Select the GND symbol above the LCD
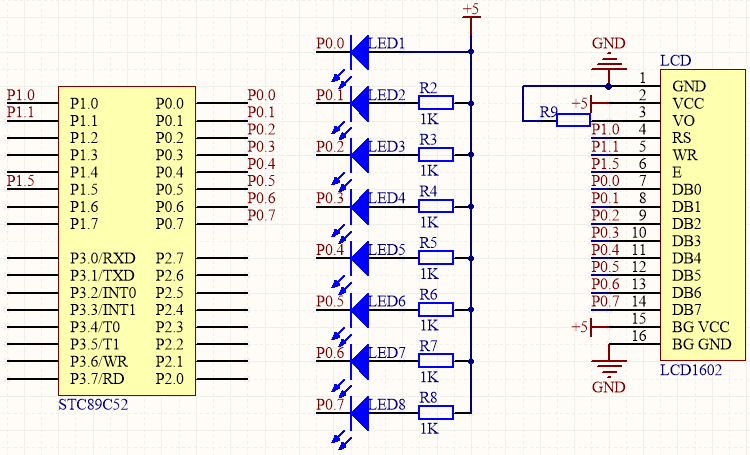This screenshot has width=750, height=455. (608, 62)
